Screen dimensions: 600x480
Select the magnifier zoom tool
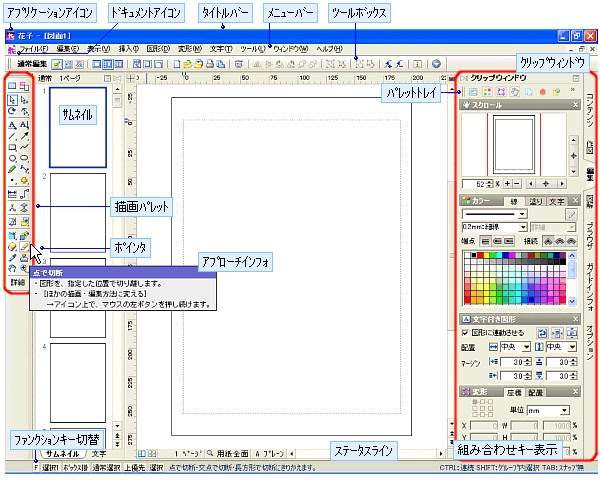tap(24, 268)
